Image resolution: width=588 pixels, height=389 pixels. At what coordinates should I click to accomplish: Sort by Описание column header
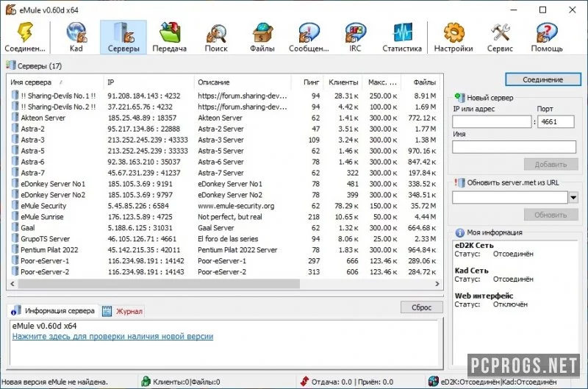pos(243,82)
